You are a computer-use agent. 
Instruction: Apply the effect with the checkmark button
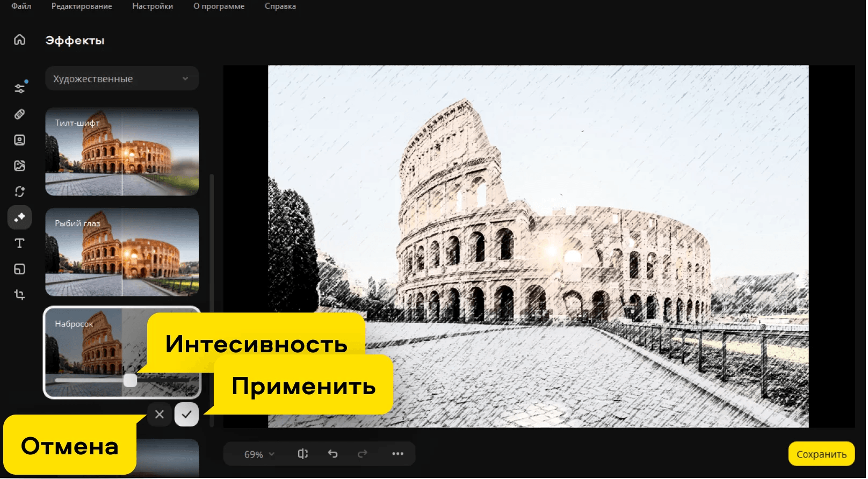click(186, 415)
